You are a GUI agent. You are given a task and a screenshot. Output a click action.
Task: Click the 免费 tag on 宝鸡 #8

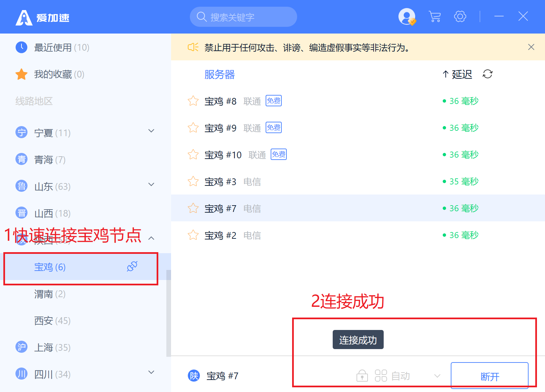tap(274, 101)
